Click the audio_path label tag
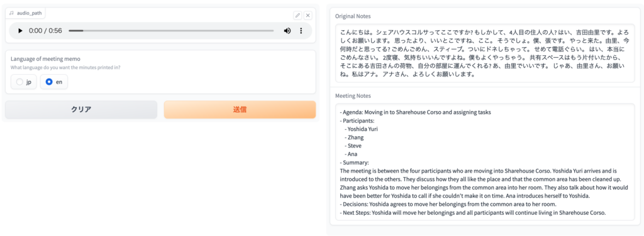The height and width of the screenshot is (236, 644). (25, 13)
